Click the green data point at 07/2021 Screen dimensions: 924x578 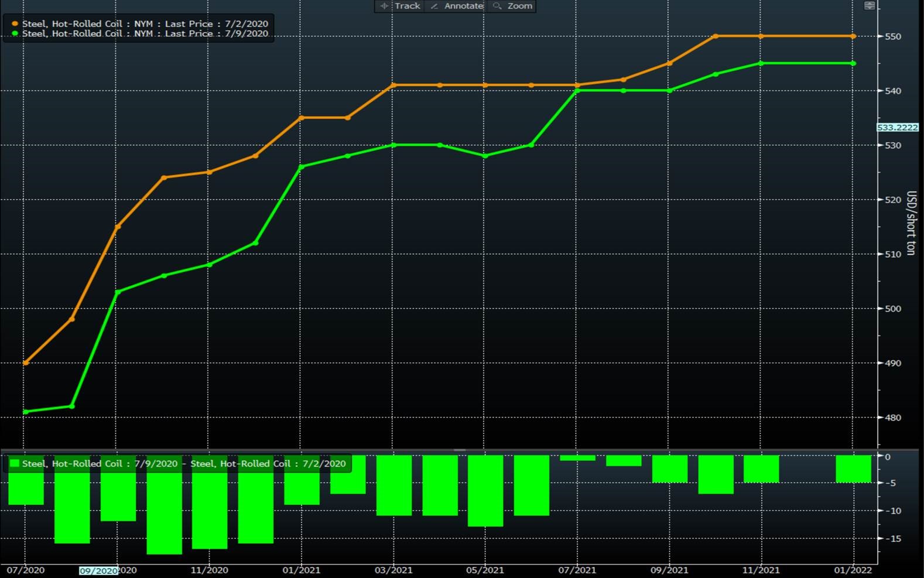click(577, 91)
